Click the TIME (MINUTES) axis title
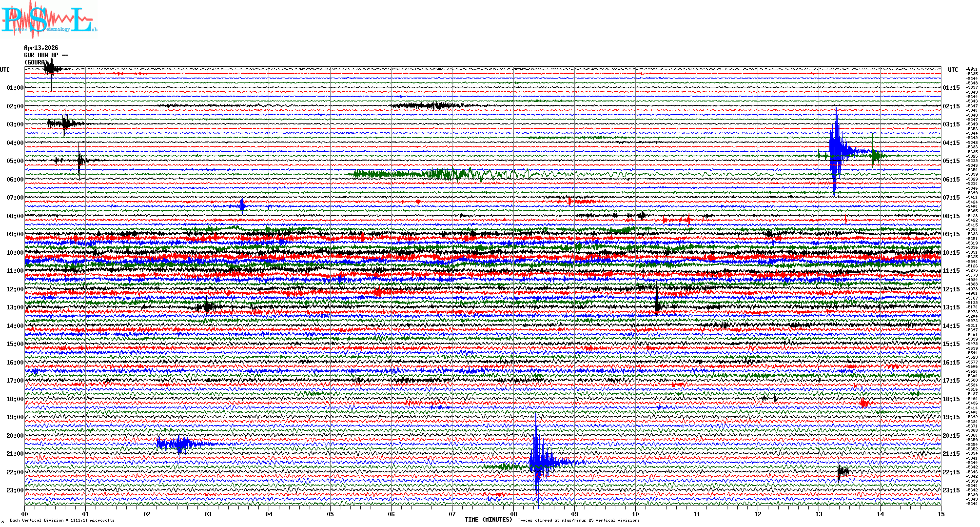Screen dimensions: 980x527 [488, 520]
